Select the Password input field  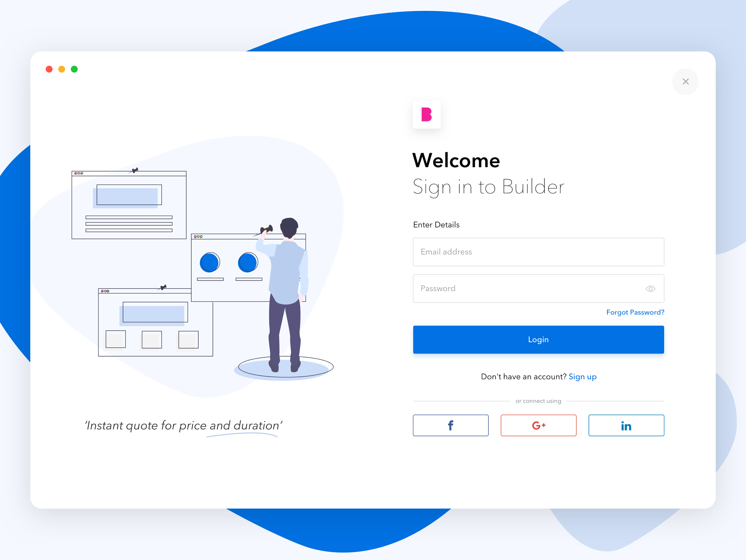pos(538,288)
